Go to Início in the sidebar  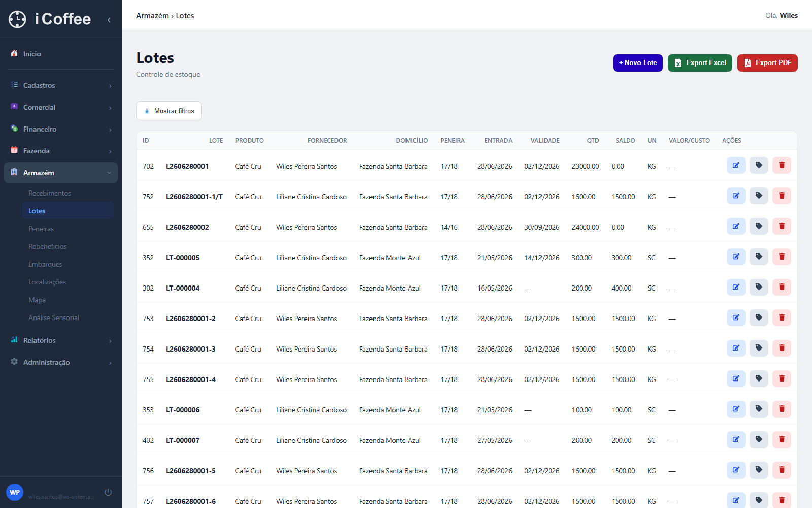(61, 54)
